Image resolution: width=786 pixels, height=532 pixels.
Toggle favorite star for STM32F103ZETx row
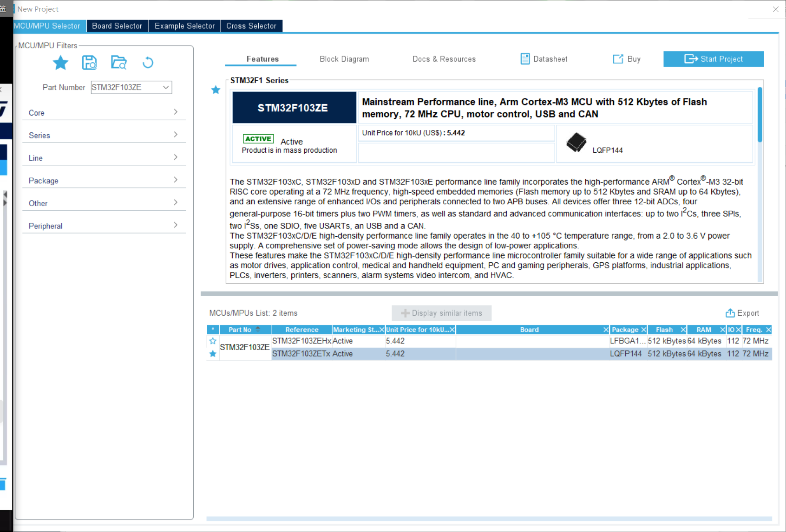click(x=213, y=354)
